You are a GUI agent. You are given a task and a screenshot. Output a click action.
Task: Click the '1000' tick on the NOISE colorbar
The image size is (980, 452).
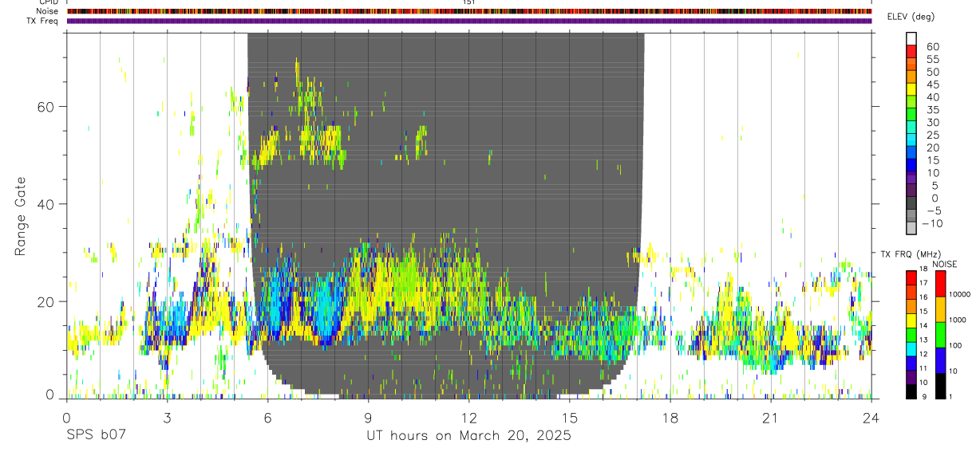coord(958,320)
